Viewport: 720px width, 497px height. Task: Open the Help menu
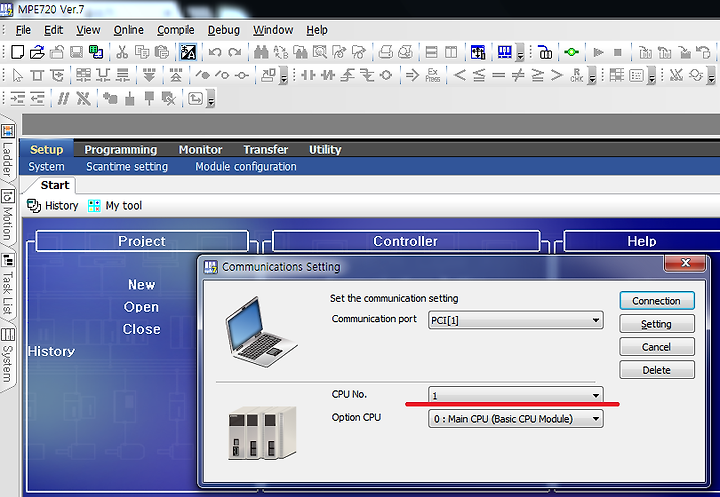click(x=317, y=30)
